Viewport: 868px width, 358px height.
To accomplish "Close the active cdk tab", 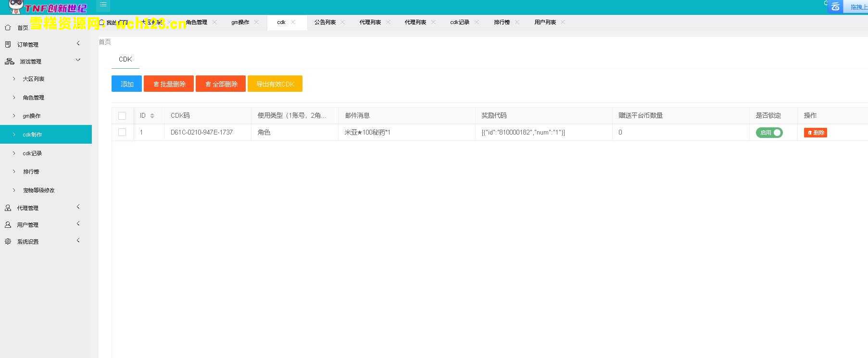I will [x=293, y=22].
